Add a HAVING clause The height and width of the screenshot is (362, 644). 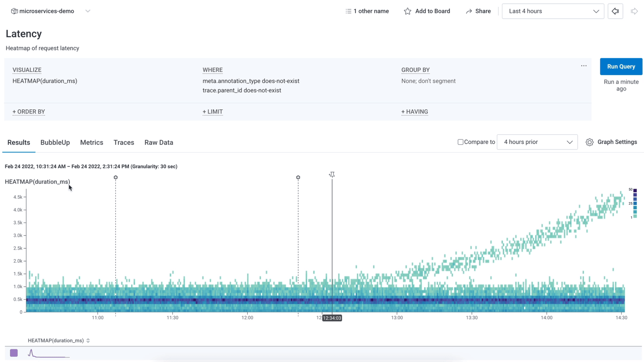(415, 112)
